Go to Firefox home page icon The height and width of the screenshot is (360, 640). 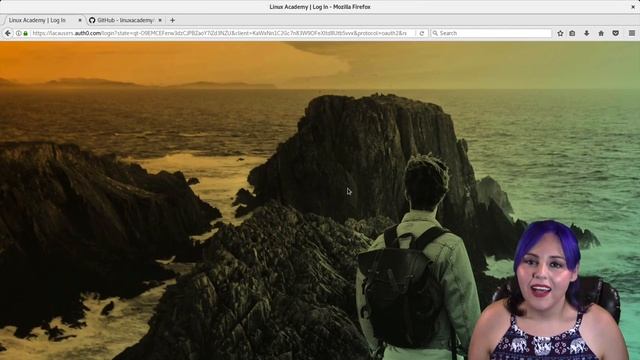(x=601, y=33)
